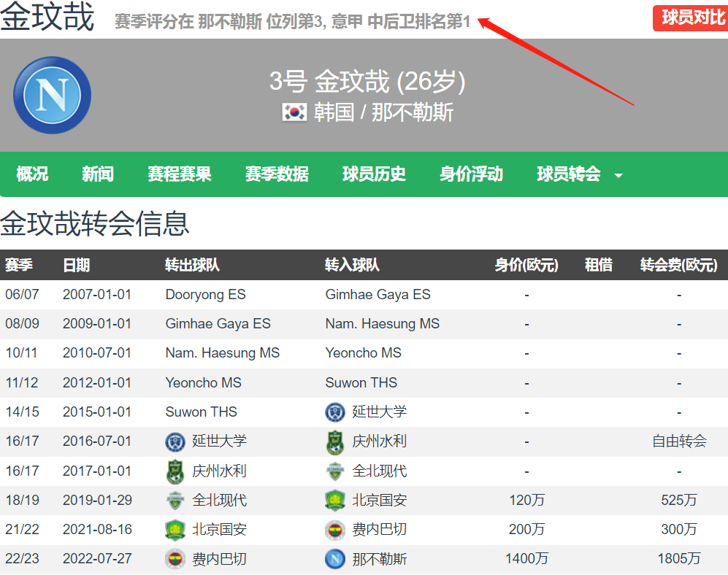Open Nam. Haesung MS in the 2010-07-01 row
Viewport: 728px width, 575px height.
(x=223, y=353)
